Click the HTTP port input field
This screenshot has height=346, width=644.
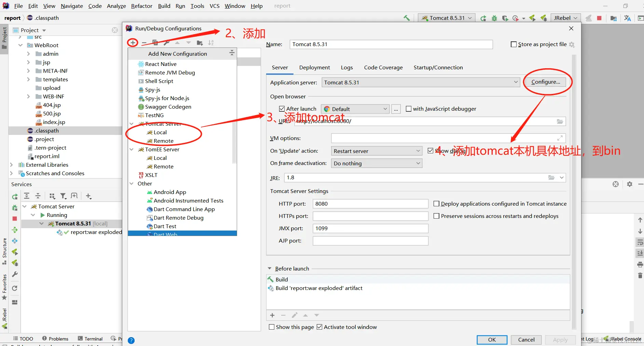pyautogui.click(x=370, y=204)
